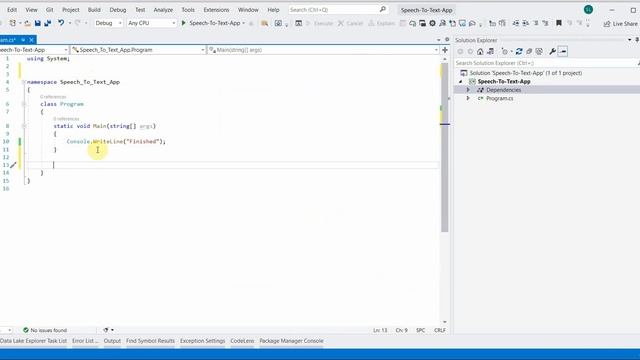Click the bookmark icon in toolbar
This screenshot has height=360, width=640.
point(559,23)
